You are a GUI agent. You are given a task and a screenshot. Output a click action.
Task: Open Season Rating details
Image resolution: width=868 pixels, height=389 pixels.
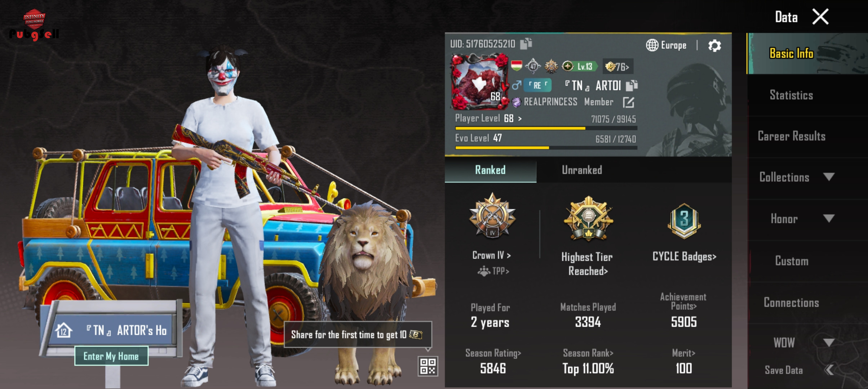pos(493,353)
